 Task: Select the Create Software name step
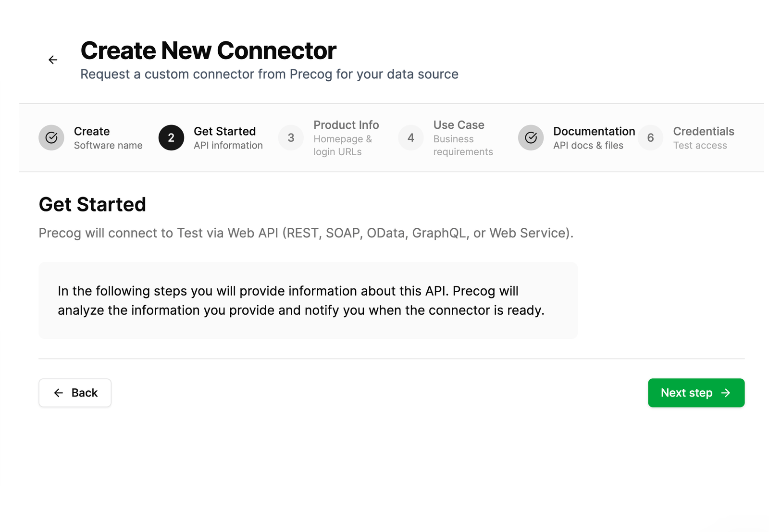91,137
